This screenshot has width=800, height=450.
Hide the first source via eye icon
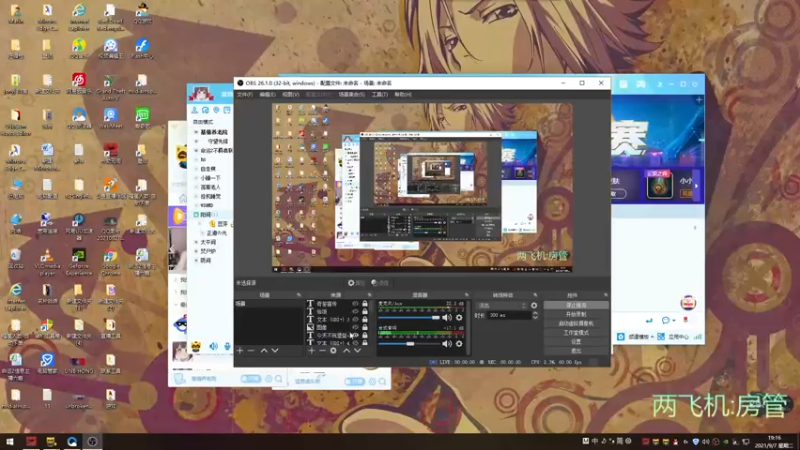click(x=355, y=303)
